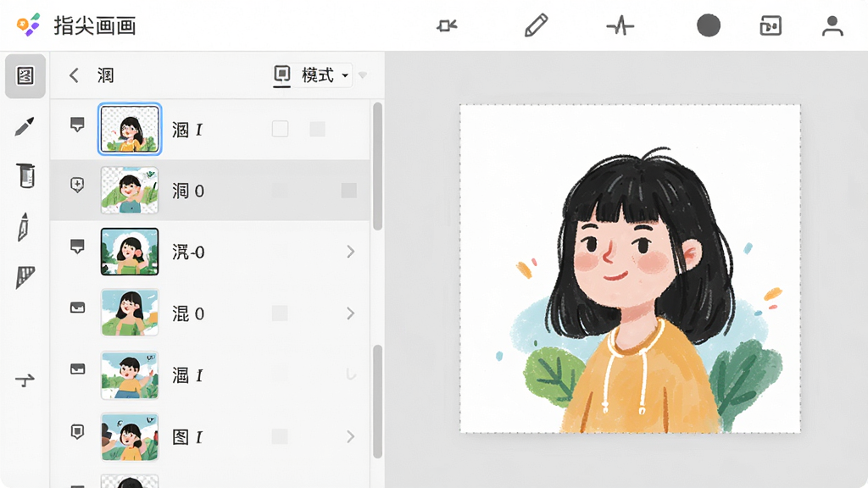The width and height of the screenshot is (868, 488).
Task: Click the layer type icon for 洞 0
Action: pyautogui.click(x=77, y=185)
